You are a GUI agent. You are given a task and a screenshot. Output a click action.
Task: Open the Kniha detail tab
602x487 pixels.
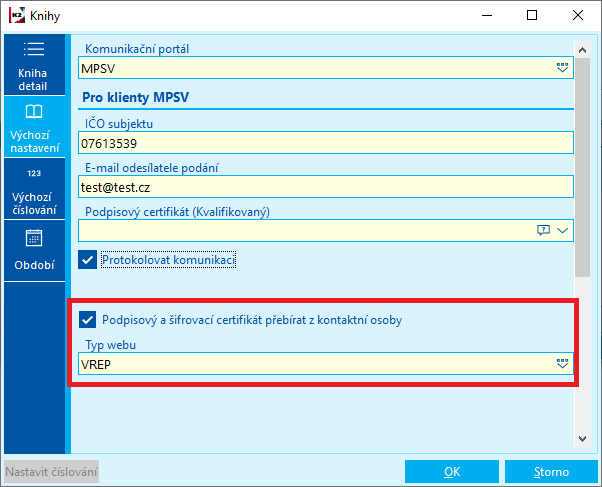(x=34, y=65)
